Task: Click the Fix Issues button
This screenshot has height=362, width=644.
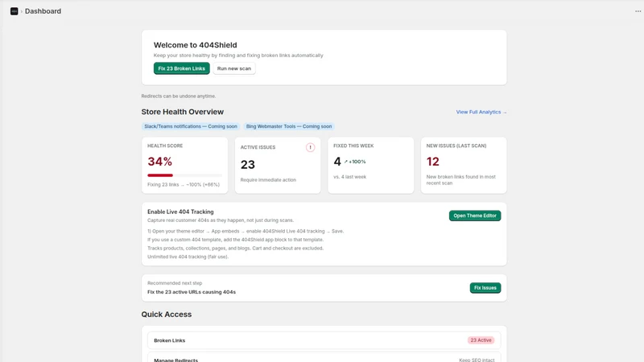Action: click(x=485, y=288)
